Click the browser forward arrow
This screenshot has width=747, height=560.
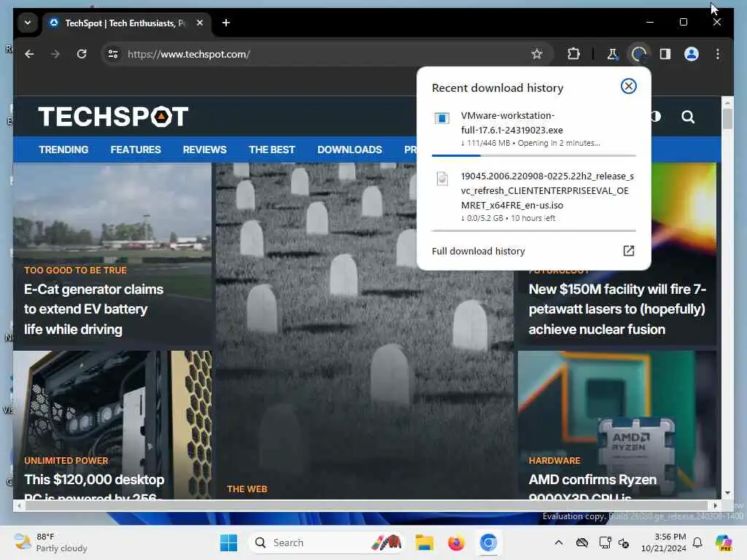point(55,54)
